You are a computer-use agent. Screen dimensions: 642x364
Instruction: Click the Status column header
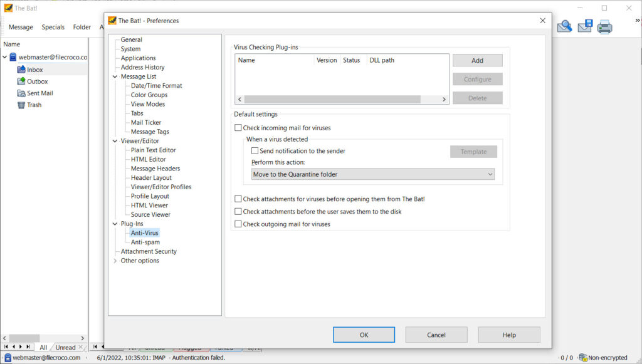click(x=352, y=60)
